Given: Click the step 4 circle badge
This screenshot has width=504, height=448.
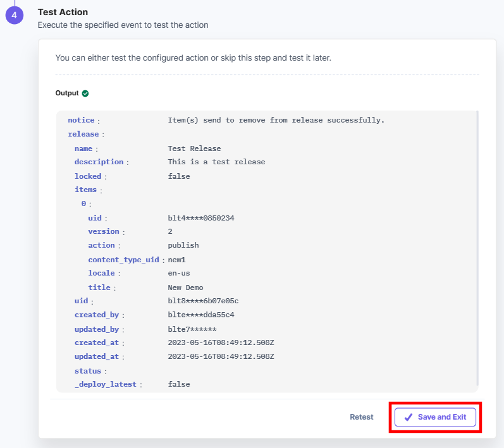Looking at the screenshot, I should 14,15.
